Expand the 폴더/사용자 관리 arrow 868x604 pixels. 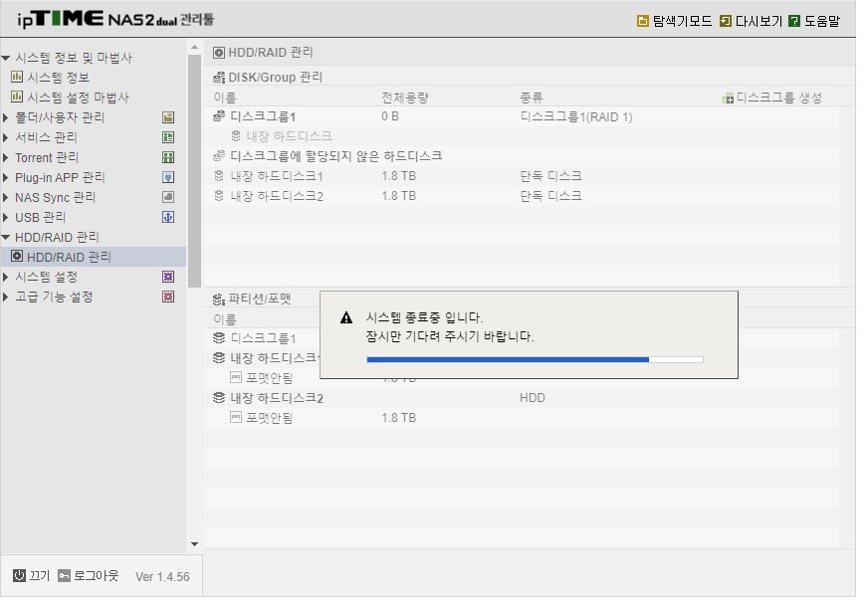coord(6,117)
